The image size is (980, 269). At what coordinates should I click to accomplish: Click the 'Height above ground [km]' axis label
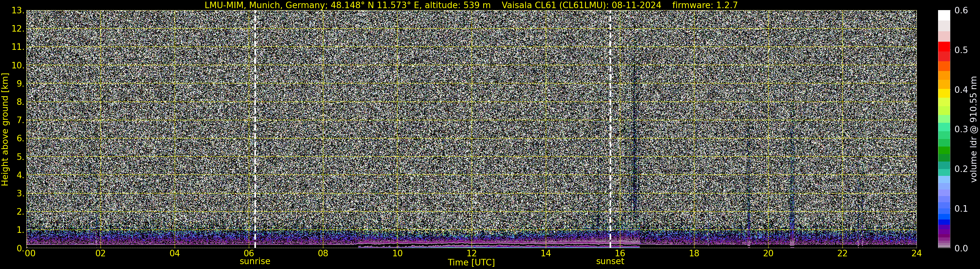pos(5,129)
